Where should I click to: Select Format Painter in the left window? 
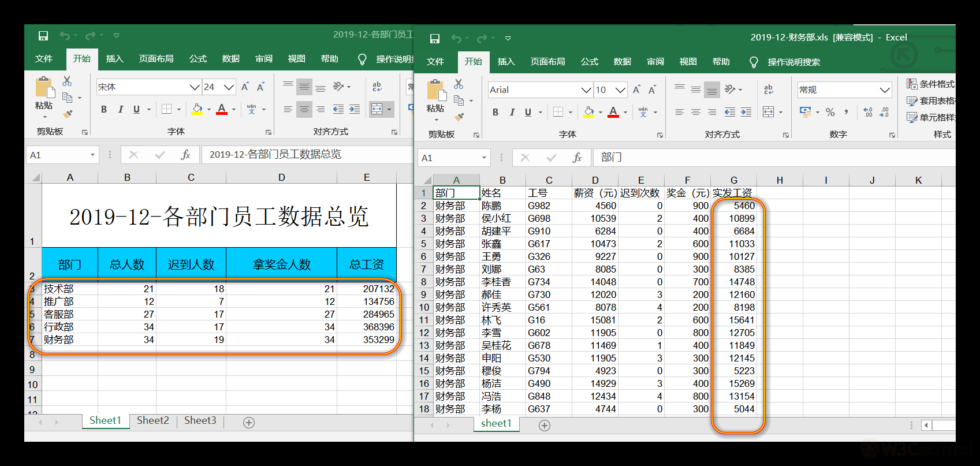(68, 114)
